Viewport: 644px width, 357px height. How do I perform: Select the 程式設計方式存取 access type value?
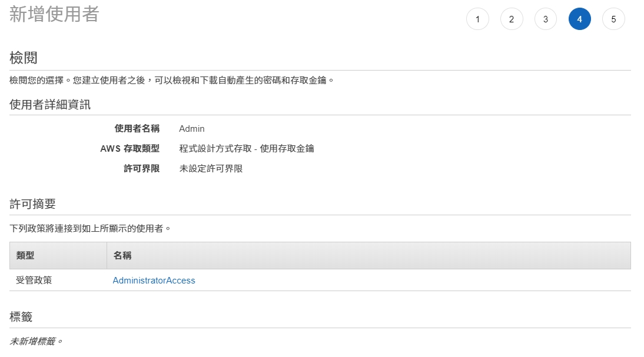[x=247, y=149]
